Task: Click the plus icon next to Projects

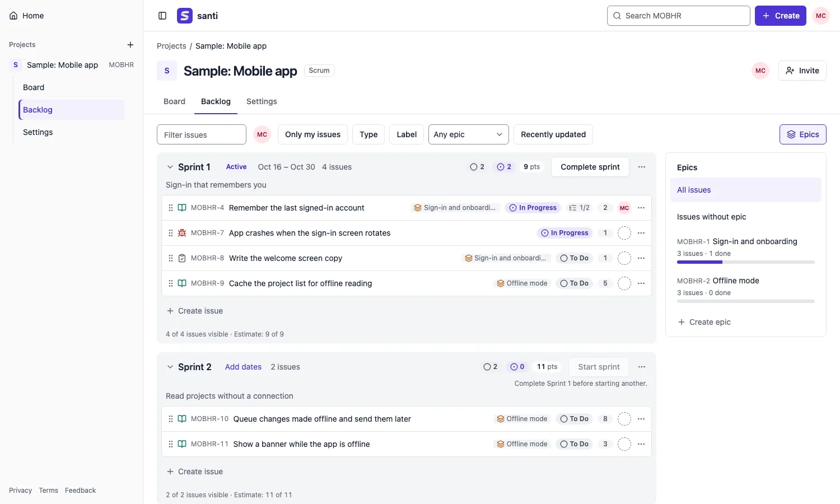Action: click(x=130, y=45)
